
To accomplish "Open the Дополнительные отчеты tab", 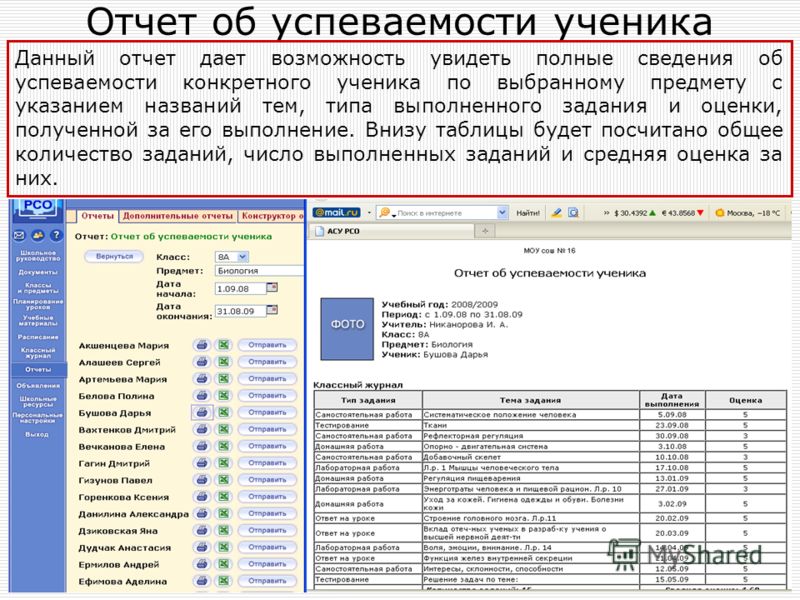I will coord(178,216).
